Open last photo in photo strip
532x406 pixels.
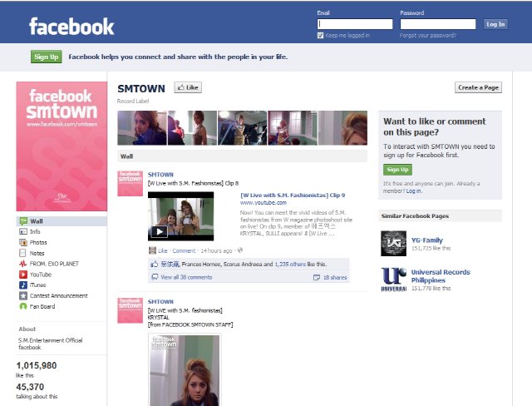[x=342, y=128]
